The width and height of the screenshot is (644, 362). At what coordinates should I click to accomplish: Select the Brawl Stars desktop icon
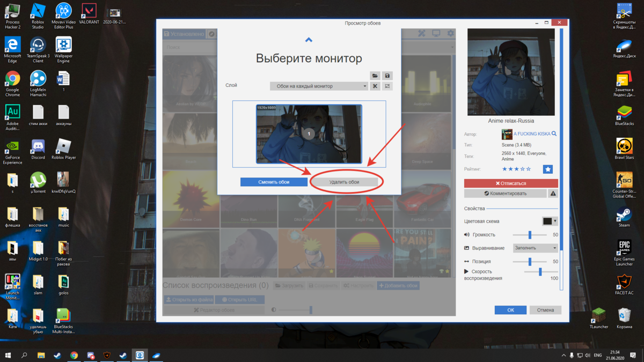point(624,149)
